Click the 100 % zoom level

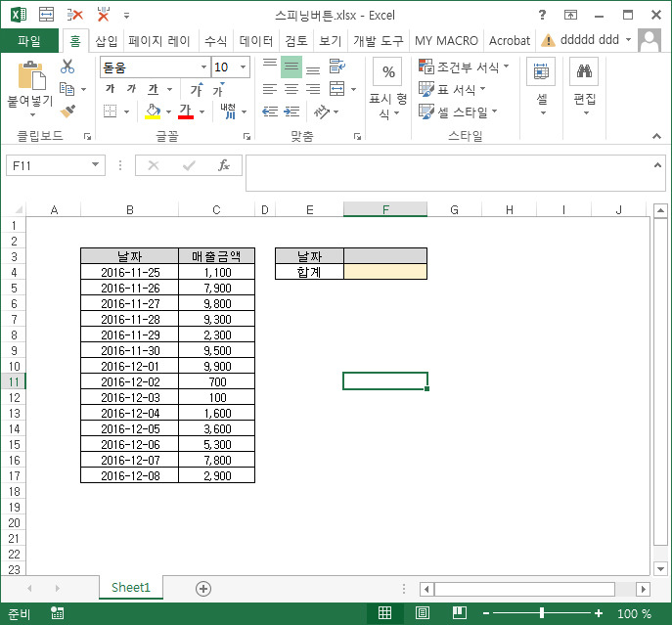tap(634, 613)
